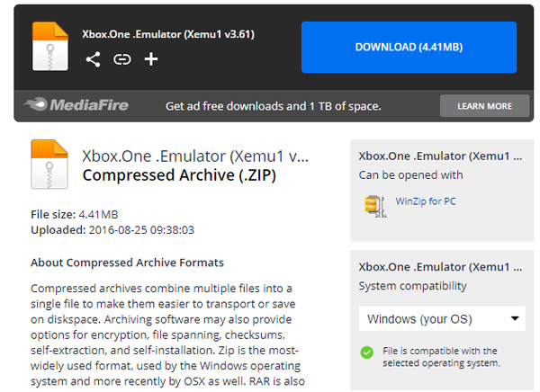Screen dimensions: 540x392
Task: Click the MediaFire logo
Action: (x=76, y=106)
